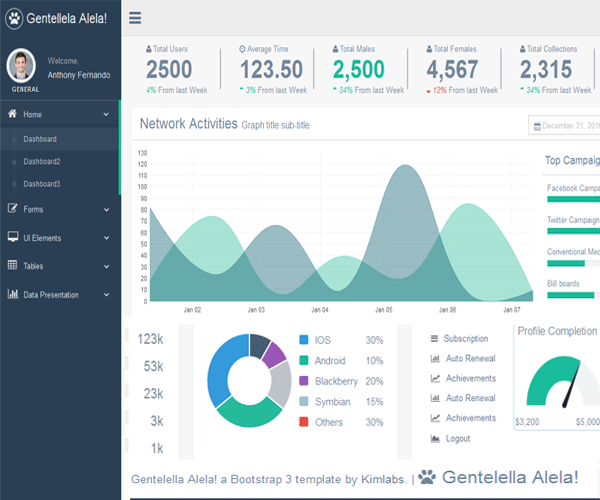Image resolution: width=600 pixels, height=500 pixels.
Task: Click the red down arrow at 12%
Action: [x=428, y=91]
